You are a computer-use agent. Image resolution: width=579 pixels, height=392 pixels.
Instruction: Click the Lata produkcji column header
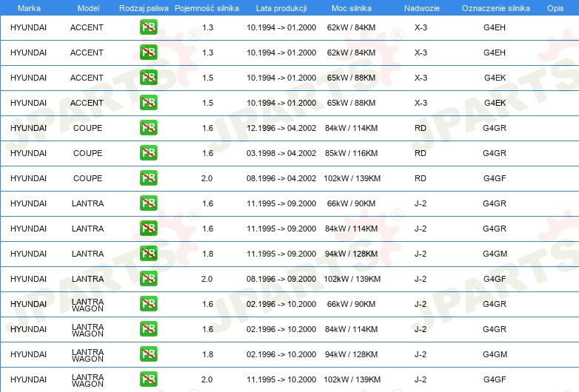click(281, 8)
